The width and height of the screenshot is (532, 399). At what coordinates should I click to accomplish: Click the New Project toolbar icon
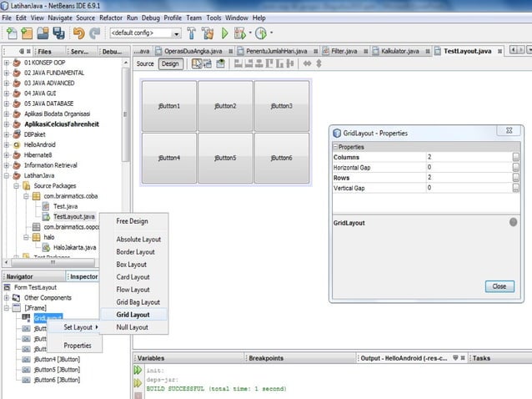point(28,33)
